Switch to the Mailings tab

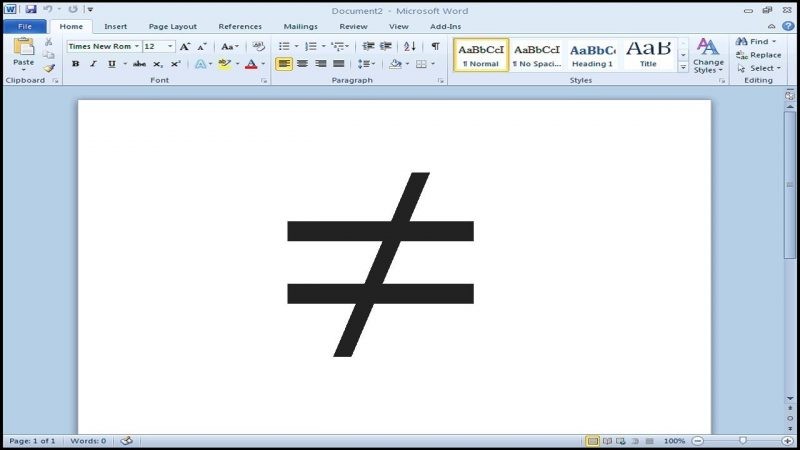pos(301,27)
